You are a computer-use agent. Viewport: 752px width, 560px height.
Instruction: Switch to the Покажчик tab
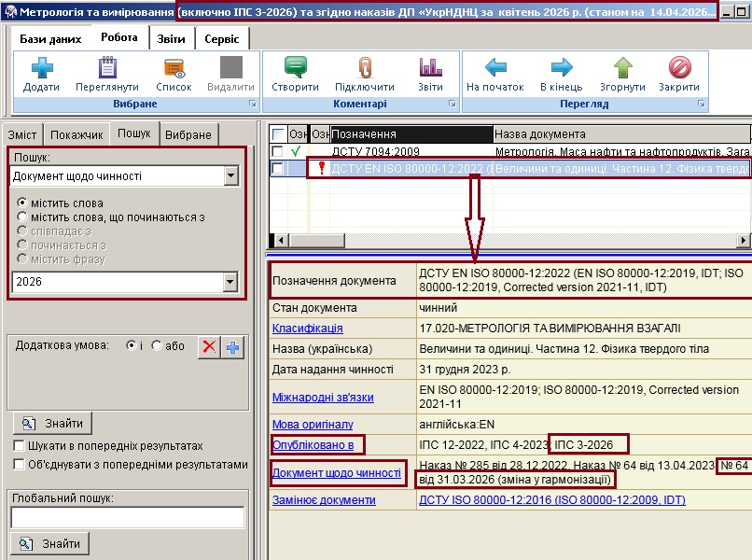click(77, 135)
